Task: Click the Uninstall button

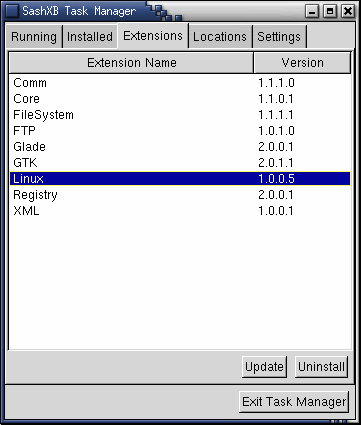Action: pos(321,367)
